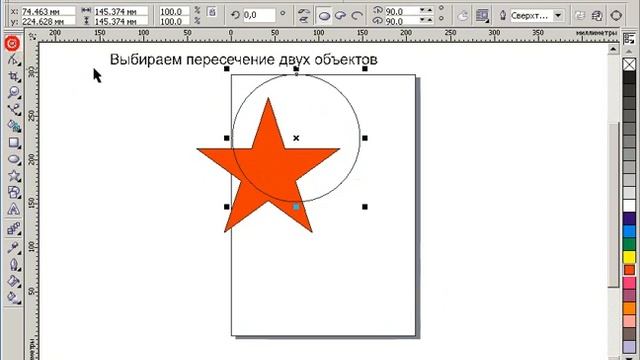Click the horizontal scale factor 100.0 field
The height and width of the screenshot is (360, 640).
pos(174,11)
